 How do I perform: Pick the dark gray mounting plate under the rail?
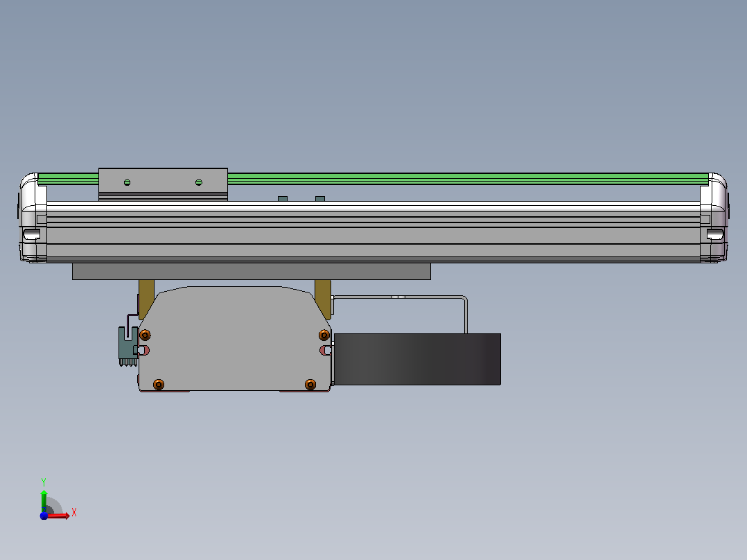pos(252,271)
